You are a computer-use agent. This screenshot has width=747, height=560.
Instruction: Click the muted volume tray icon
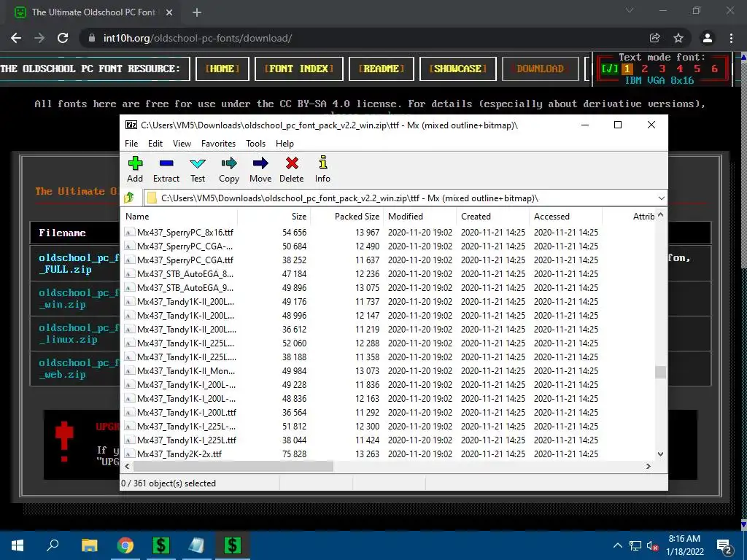[653, 545]
